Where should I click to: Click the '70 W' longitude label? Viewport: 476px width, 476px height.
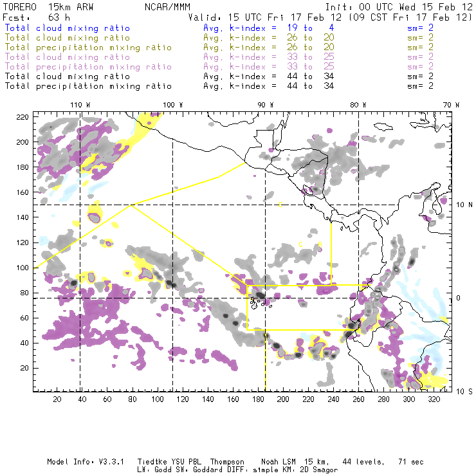pyautogui.click(x=451, y=105)
